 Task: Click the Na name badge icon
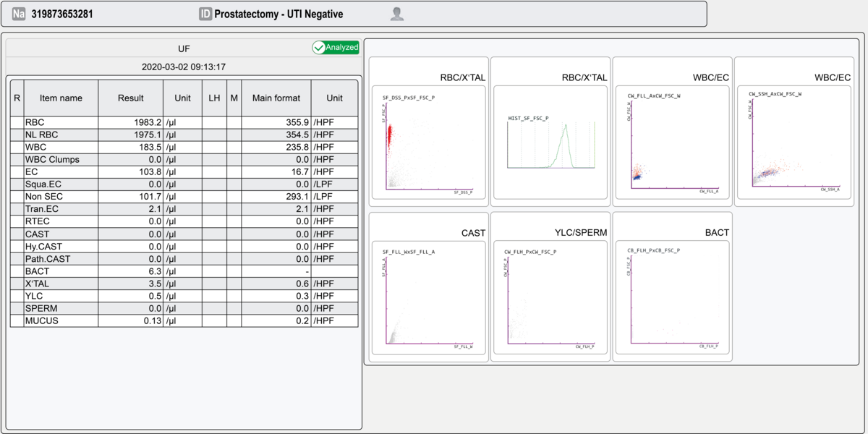pyautogui.click(x=19, y=14)
